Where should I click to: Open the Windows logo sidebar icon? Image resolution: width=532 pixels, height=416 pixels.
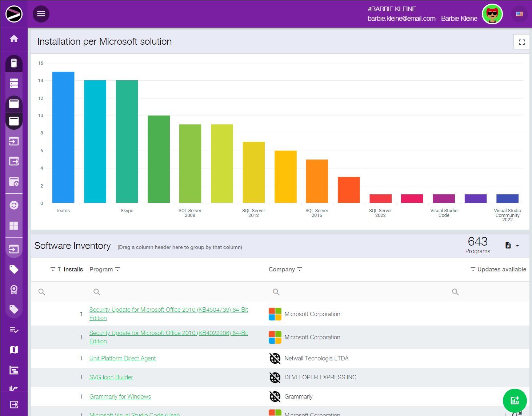pyautogui.click(x=14, y=226)
